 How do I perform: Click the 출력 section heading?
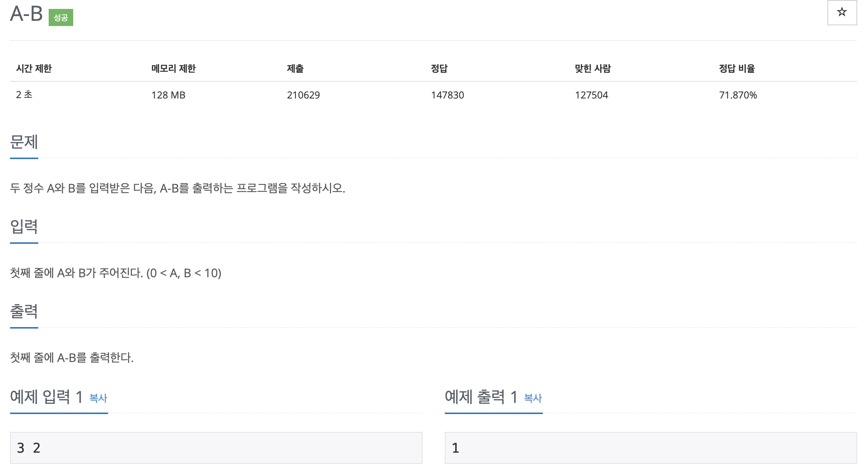click(24, 311)
